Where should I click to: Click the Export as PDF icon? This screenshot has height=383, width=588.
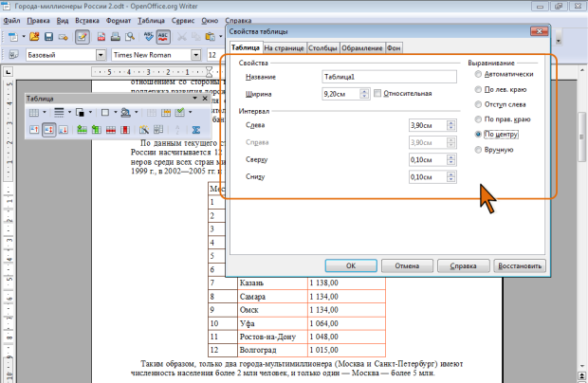(103, 37)
